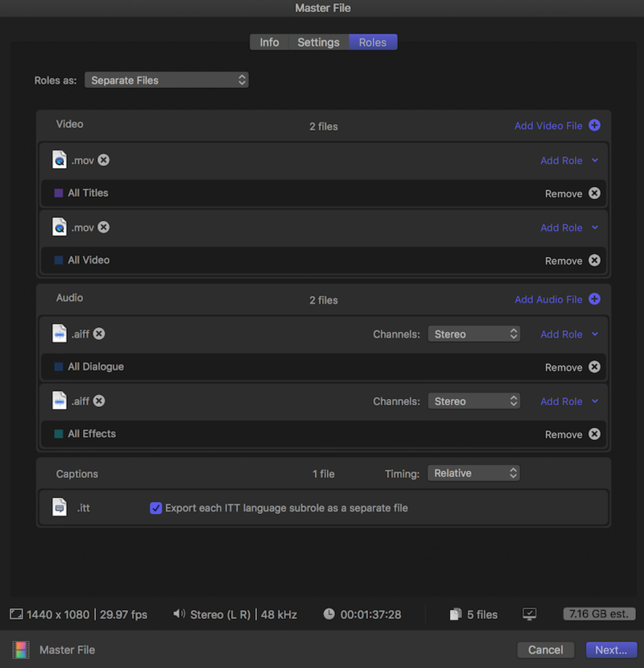Remove the All Dialogue role via X icon
This screenshot has width=644, height=668.
tap(594, 367)
